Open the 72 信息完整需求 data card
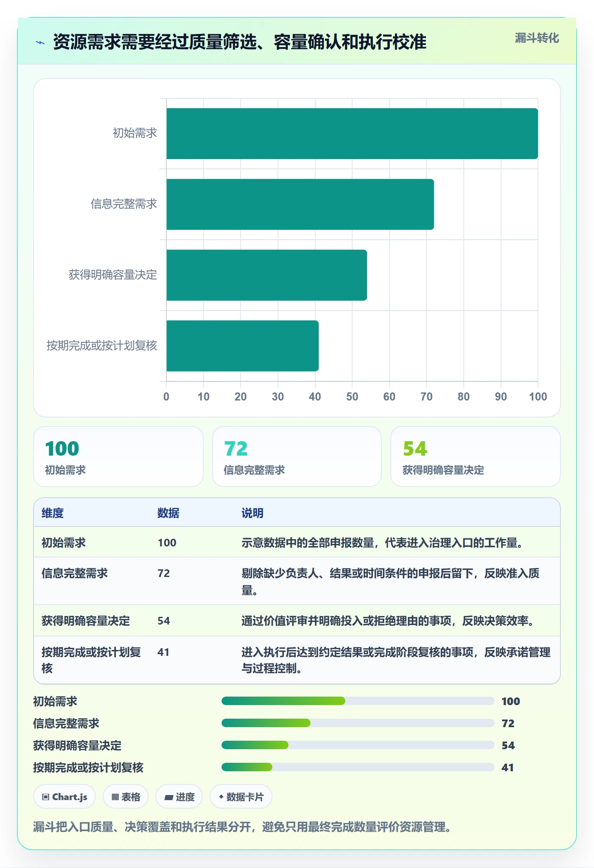 297,456
